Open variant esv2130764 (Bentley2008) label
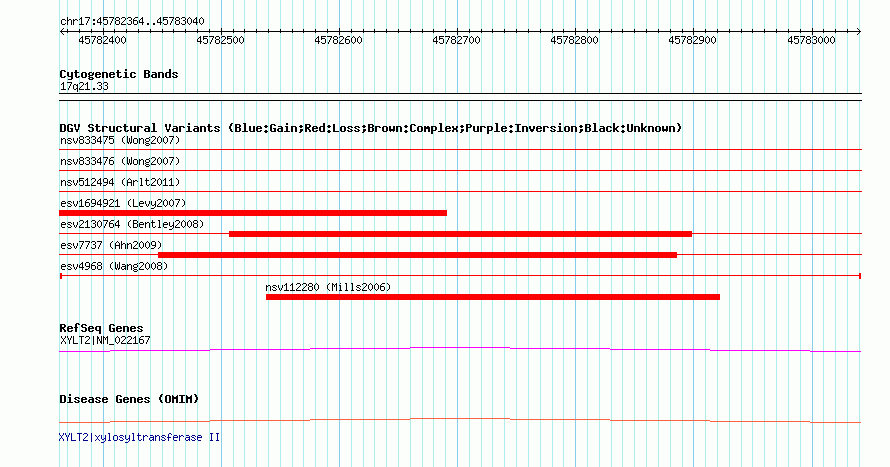Viewport: 890px width, 467px height. click(132, 224)
